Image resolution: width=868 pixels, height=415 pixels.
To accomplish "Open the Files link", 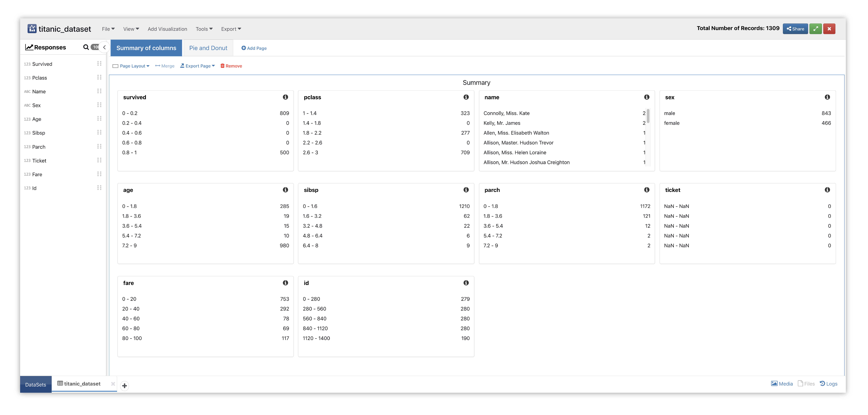I will pyautogui.click(x=806, y=384).
